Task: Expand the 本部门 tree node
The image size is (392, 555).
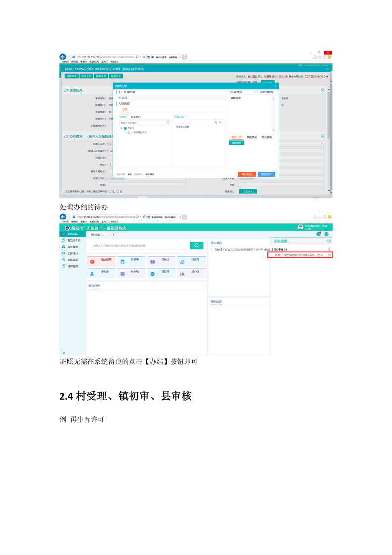Action: tap(121, 128)
